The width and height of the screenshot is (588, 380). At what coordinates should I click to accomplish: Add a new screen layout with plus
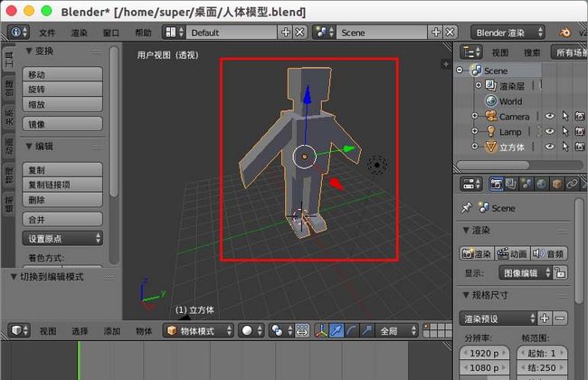[x=285, y=33]
